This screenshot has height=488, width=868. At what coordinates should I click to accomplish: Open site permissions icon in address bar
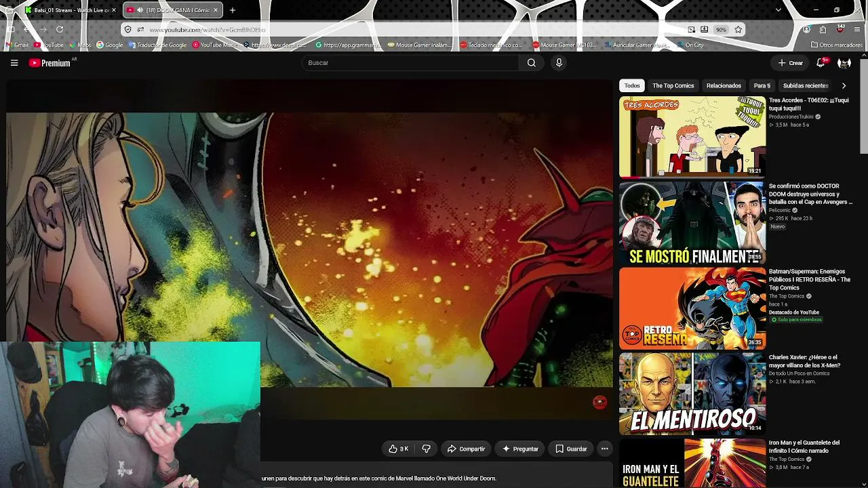(140, 30)
